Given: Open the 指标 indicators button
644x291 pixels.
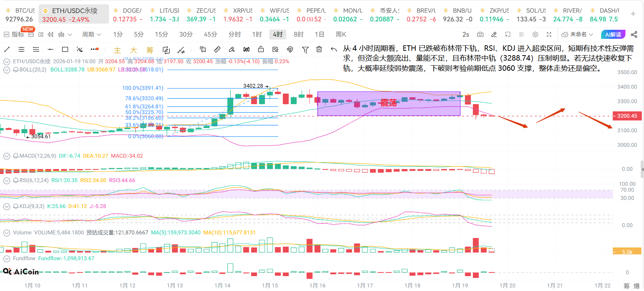Looking at the screenshot, I should click(14, 34).
